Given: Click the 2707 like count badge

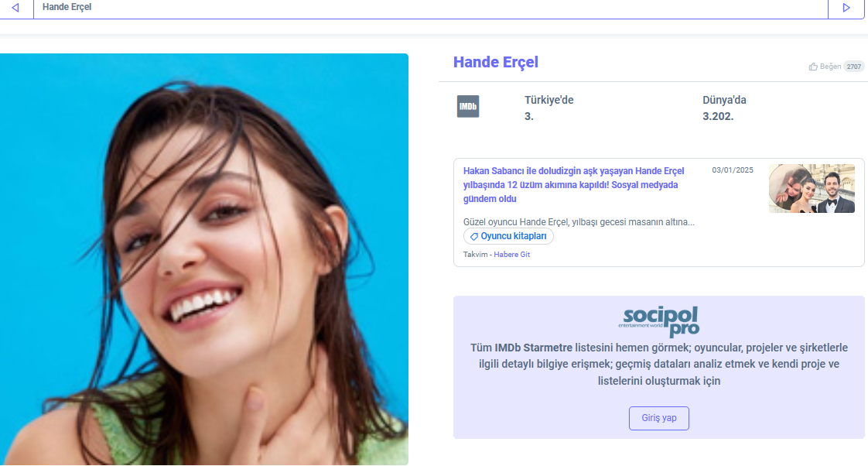Looking at the screenshot, I should (854, 67).
